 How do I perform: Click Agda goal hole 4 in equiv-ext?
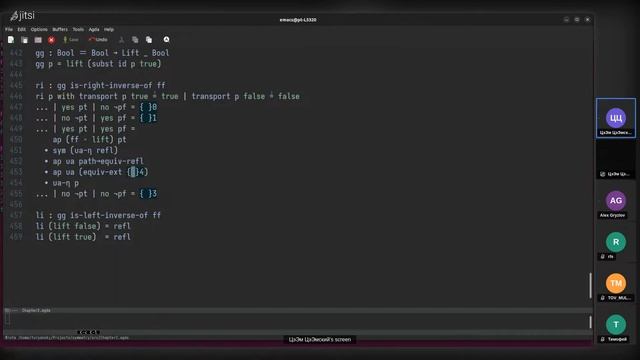point(137,172)
